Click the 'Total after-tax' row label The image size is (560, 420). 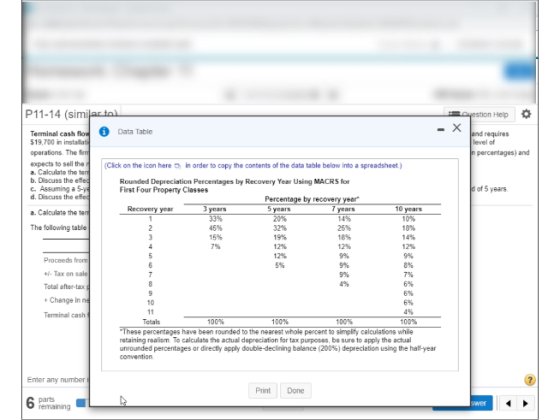[66, 287]
